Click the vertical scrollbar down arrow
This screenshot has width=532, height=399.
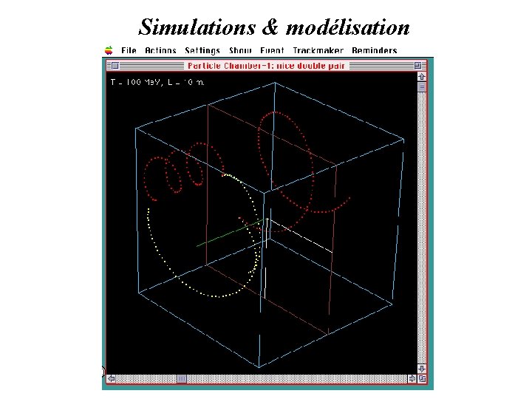422,369
